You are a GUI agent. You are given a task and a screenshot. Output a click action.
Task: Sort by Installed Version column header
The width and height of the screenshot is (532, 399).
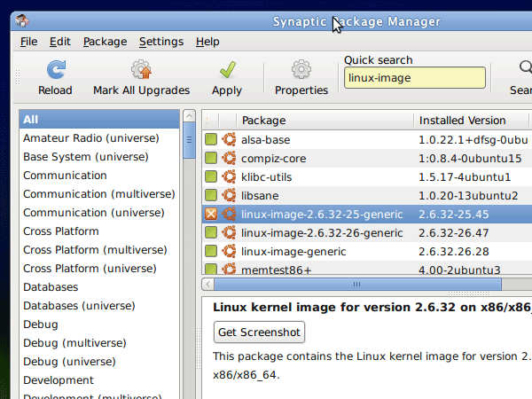pyautogui.click(x=471, y=120)
